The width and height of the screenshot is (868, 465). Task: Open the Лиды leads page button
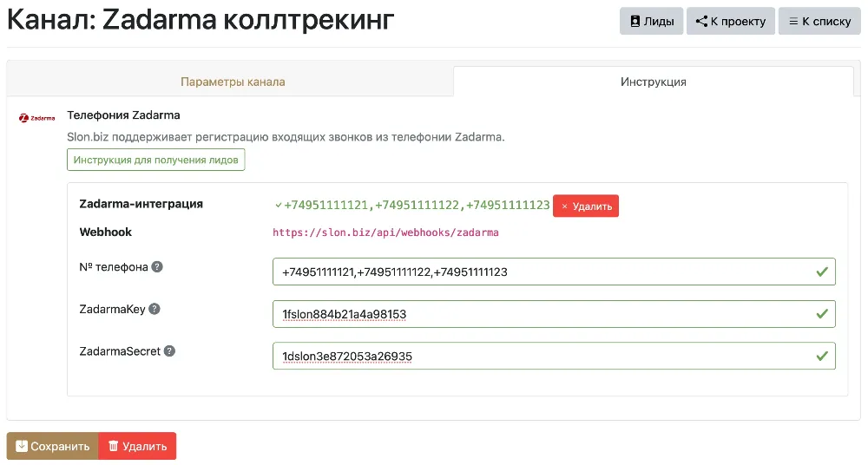coord(652,21)
